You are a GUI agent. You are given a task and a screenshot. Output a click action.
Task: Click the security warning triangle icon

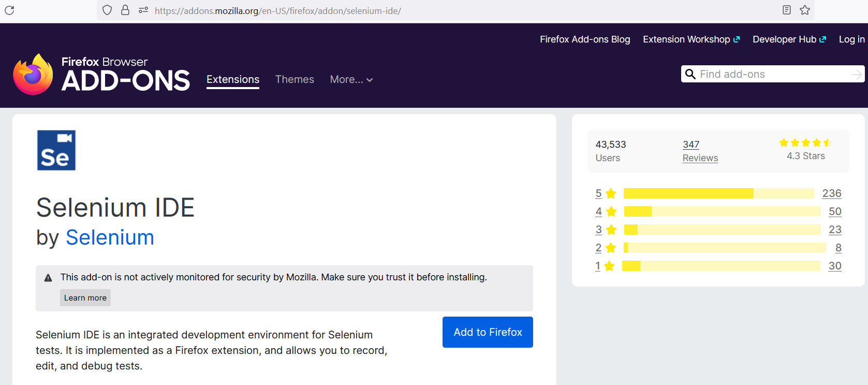[48, 278]
